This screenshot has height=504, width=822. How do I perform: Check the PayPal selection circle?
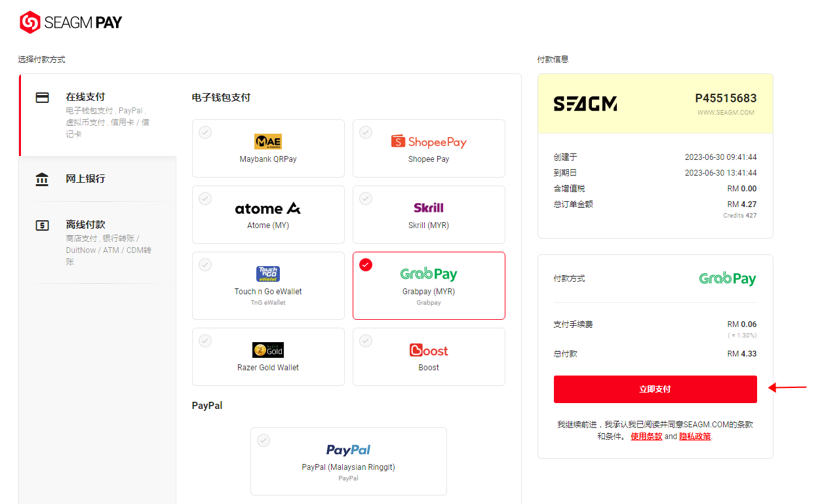(264, 440)
